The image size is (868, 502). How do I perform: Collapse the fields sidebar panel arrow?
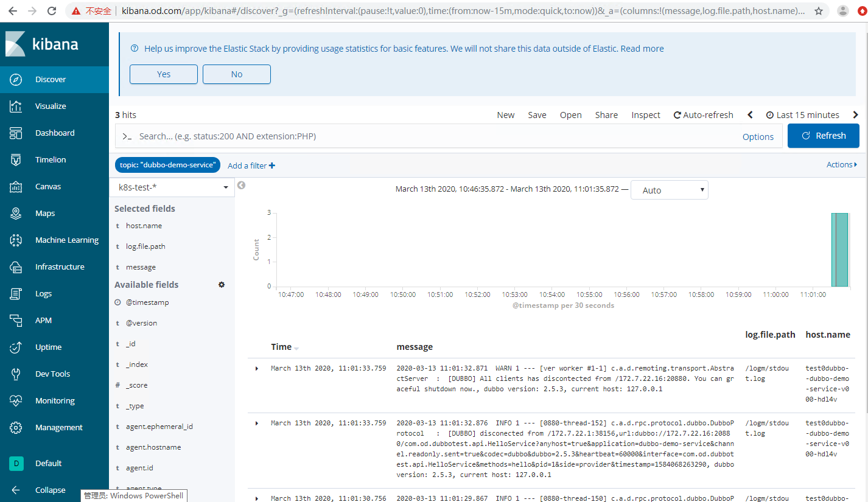pos(241,185)
